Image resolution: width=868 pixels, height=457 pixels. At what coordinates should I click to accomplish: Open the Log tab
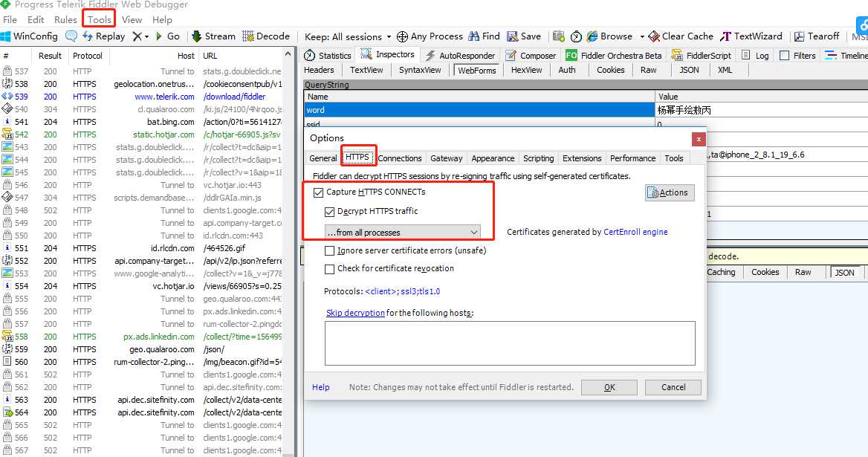click(x=755, y=55)
